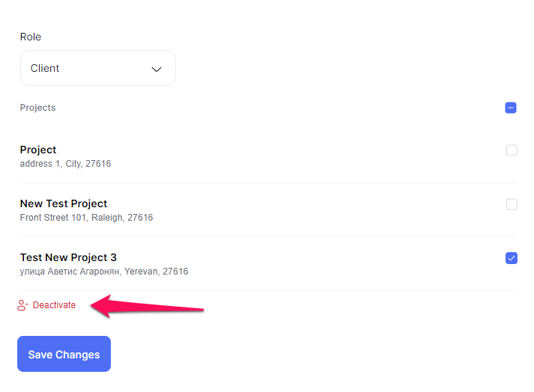Select the Project title in the list
The width and height of the screenshot is (534, 392).
click(38, 150)
